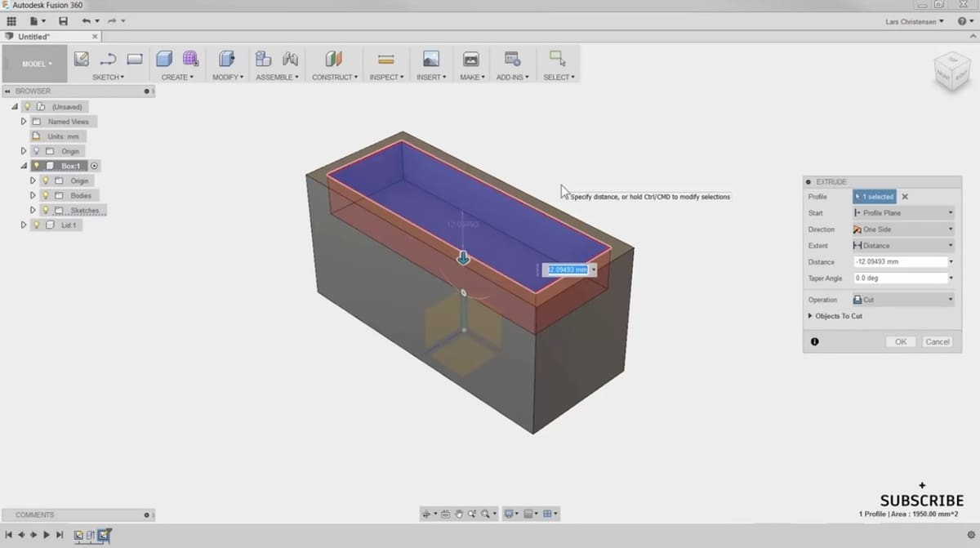Viewport: 980px width, 548px height.
Task: Click the Joint assemble icon
Action: (x=290, y=59)
